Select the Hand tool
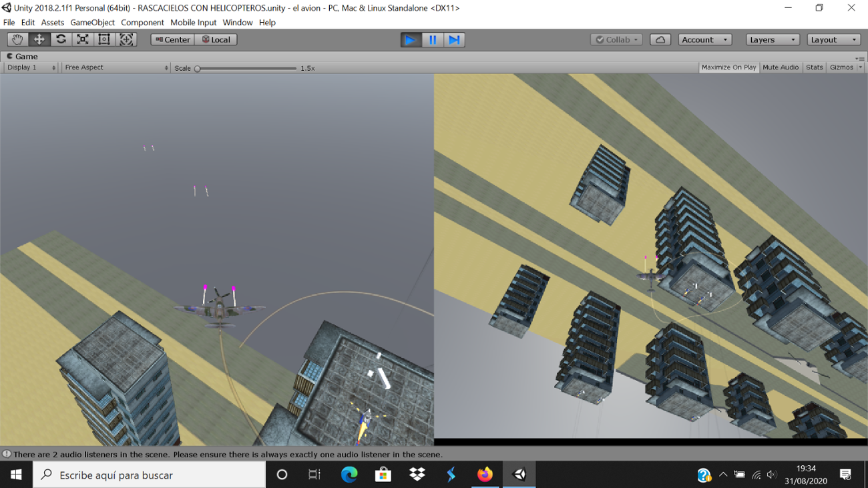This screenshot has height=488, width=868. point(17,39)
